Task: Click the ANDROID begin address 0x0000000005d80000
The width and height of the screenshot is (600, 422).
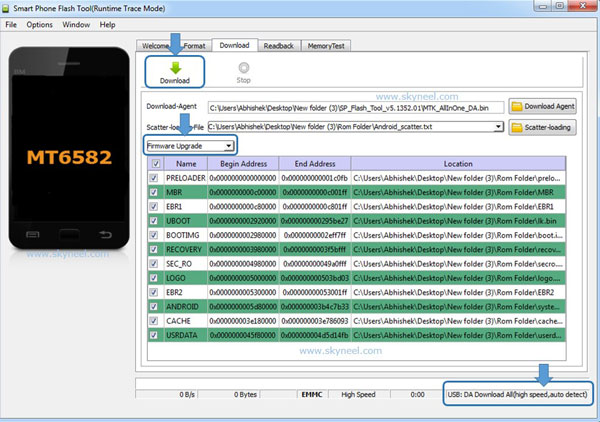Action: pos(243,307)
